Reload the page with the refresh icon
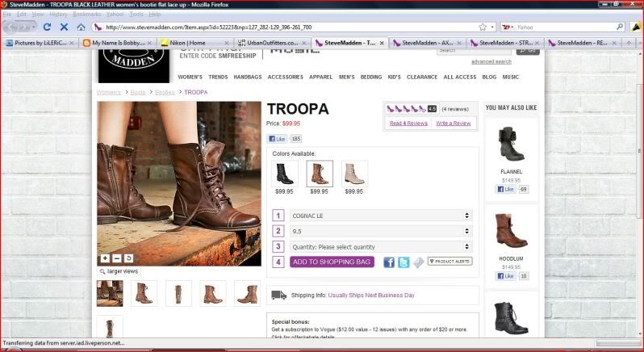The image size is (644, 352). (47, 27)
